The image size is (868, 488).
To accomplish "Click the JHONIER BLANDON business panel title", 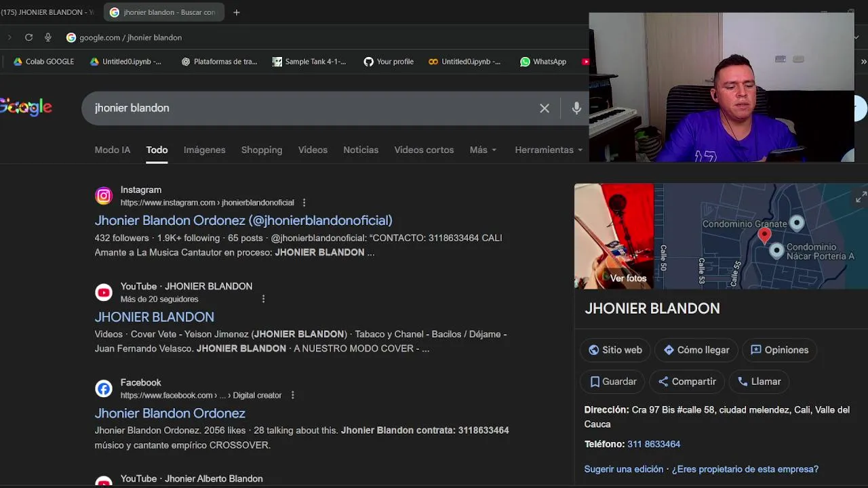I will click(x=652, y=308).
